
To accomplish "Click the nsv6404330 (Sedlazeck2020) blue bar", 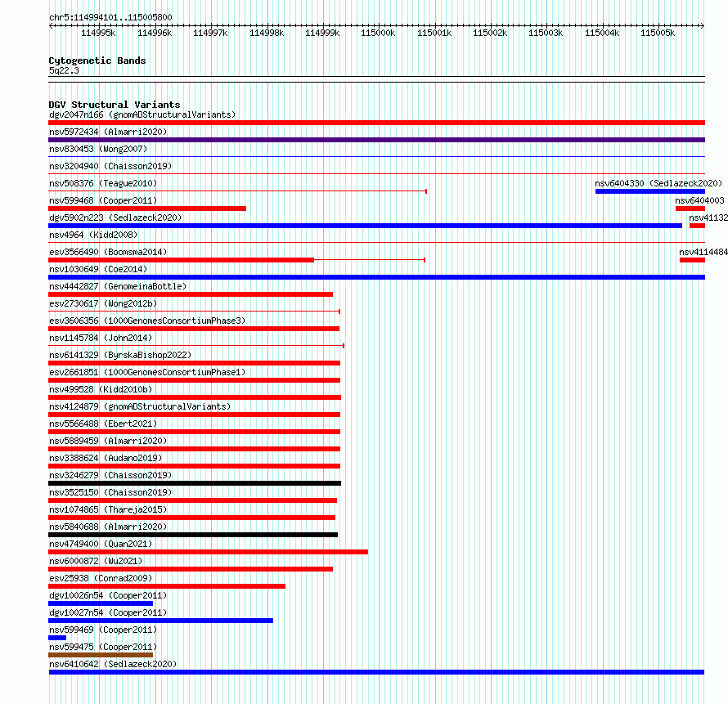I will (x=650, y=191).
